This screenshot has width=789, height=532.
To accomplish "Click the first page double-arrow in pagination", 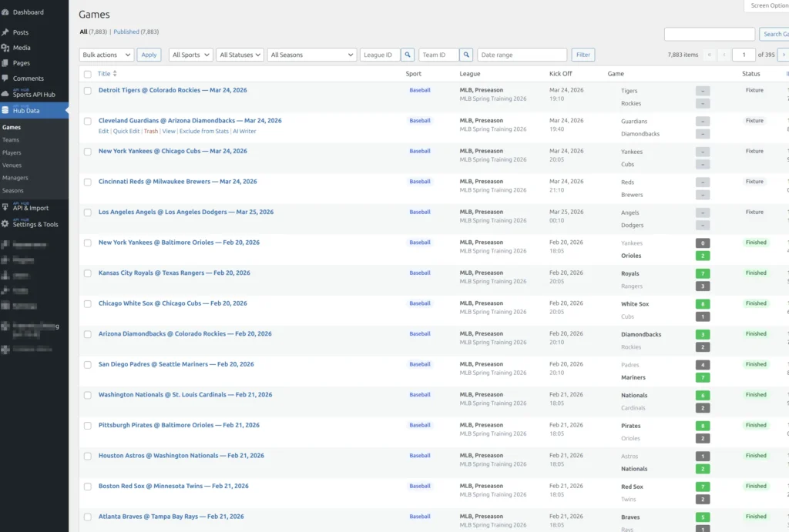I will coord(710,55).
